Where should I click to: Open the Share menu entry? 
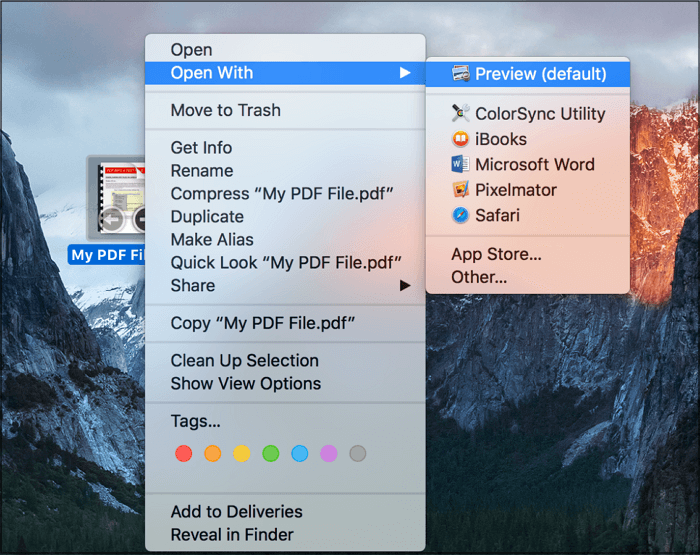(285, 285)
